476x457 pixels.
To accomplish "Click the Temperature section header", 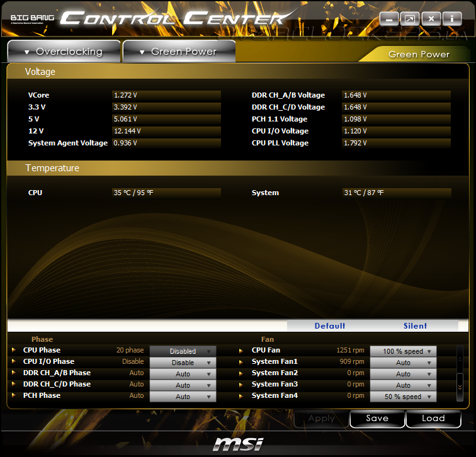I will (52, 168).
